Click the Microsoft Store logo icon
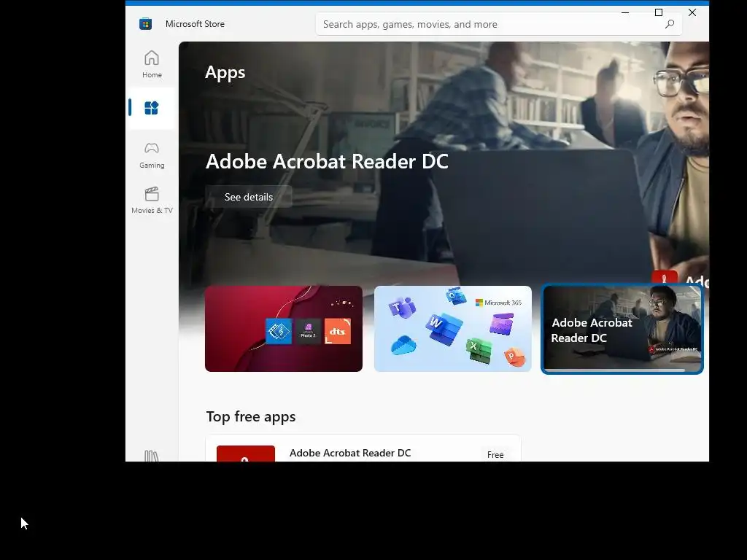The width and height of the screenshot is (747, 560). (145, 24)
